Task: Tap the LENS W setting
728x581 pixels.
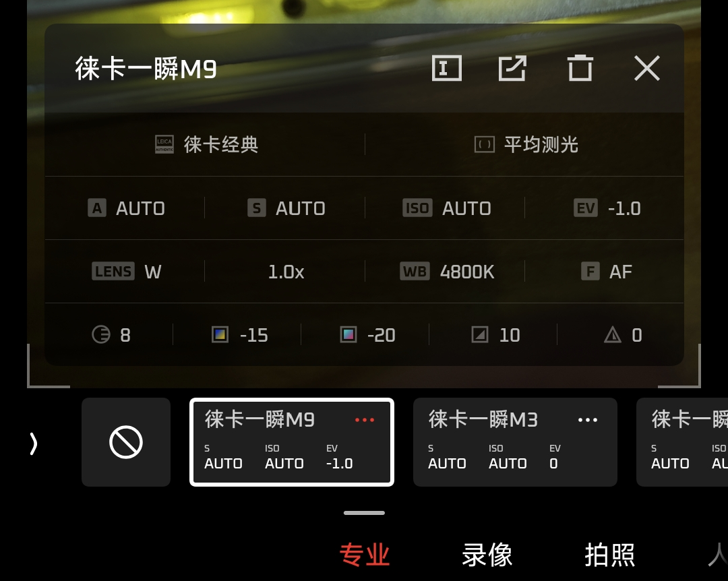Action: [126, 271]
